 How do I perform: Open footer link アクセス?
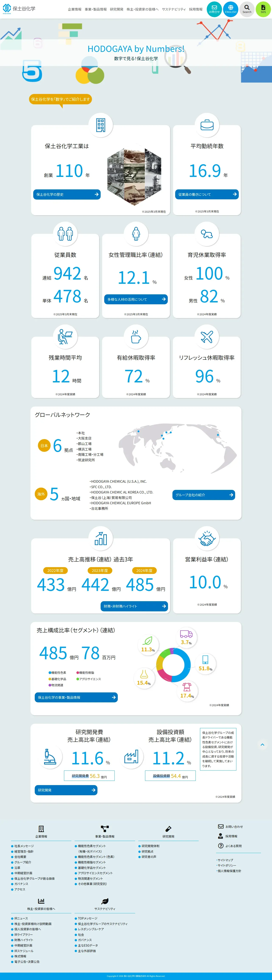coord(20,889)
